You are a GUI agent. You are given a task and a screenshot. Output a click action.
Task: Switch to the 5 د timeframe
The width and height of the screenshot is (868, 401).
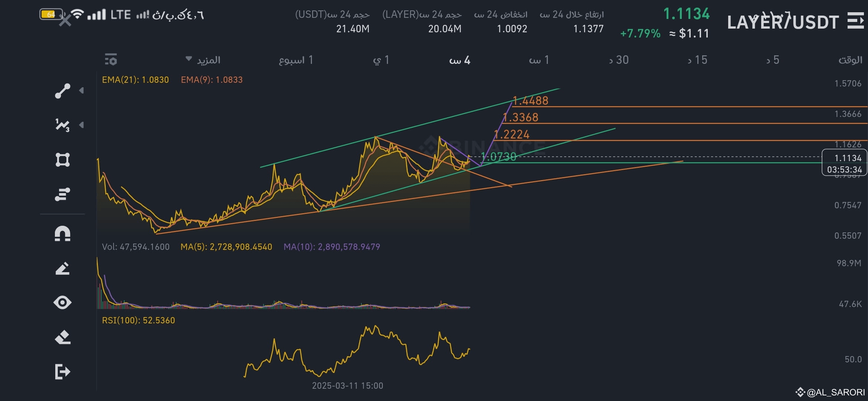[x=773, y=60]
